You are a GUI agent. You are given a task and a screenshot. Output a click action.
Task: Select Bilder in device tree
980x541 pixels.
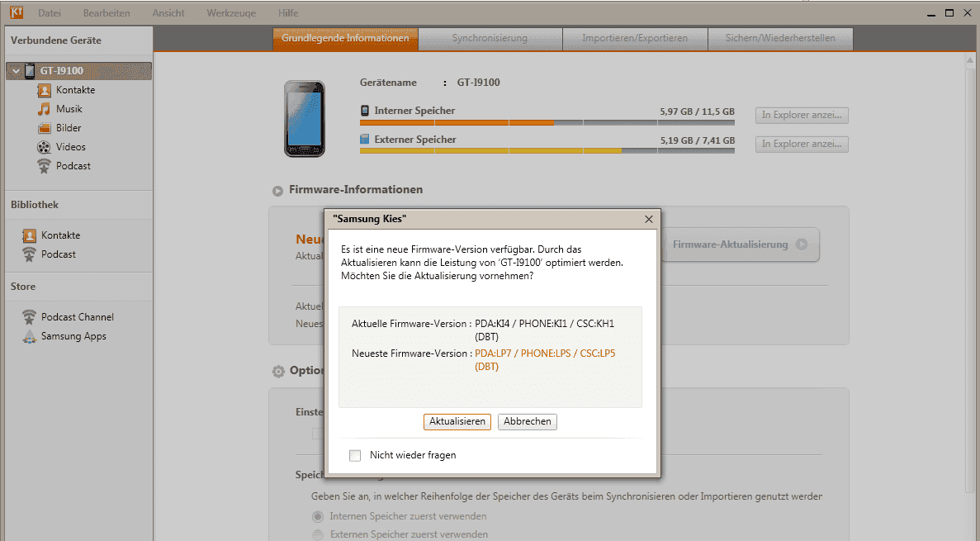pos(69,128)
